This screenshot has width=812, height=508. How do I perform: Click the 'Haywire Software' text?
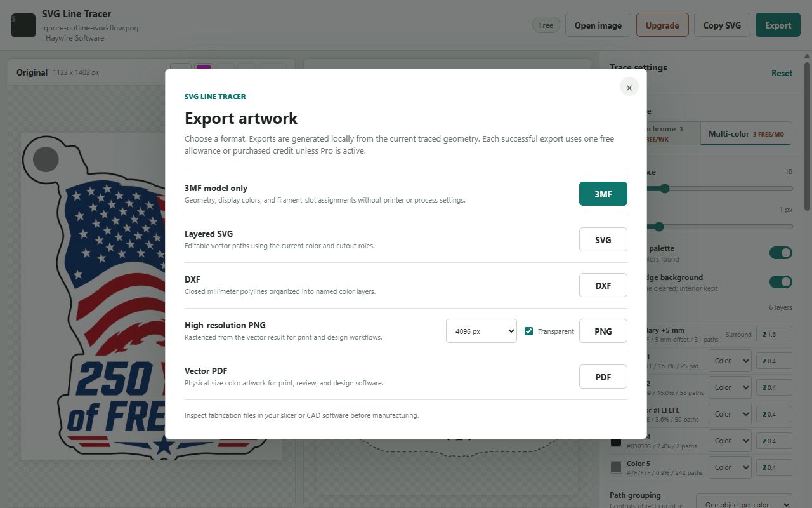click(75, 38)
